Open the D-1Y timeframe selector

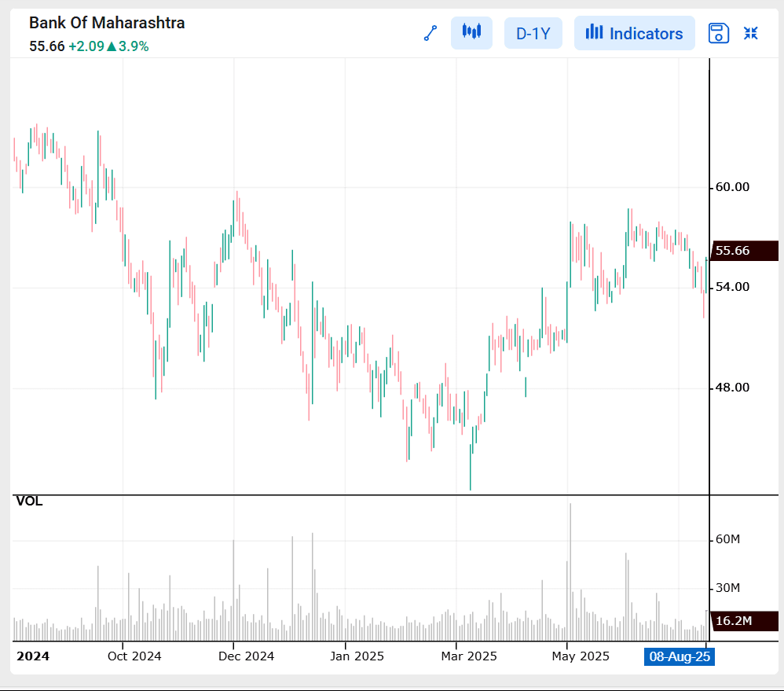533,33
